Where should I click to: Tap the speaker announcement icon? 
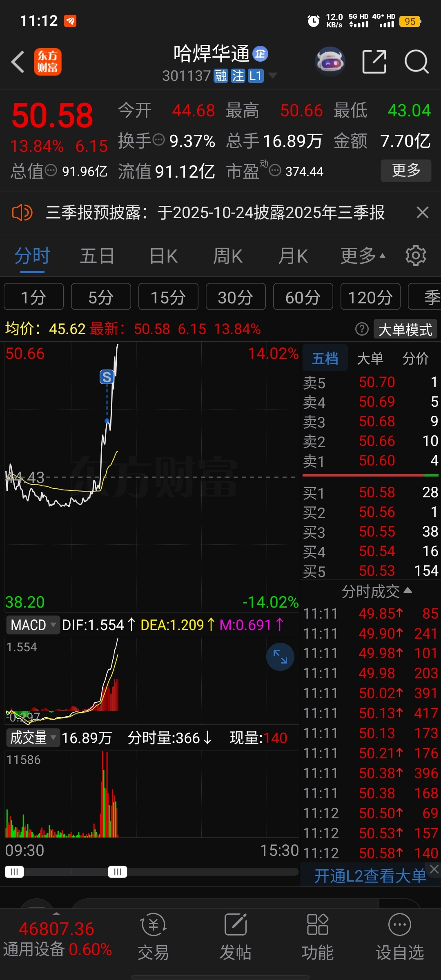pyautogui.click(x=22, y=213)
